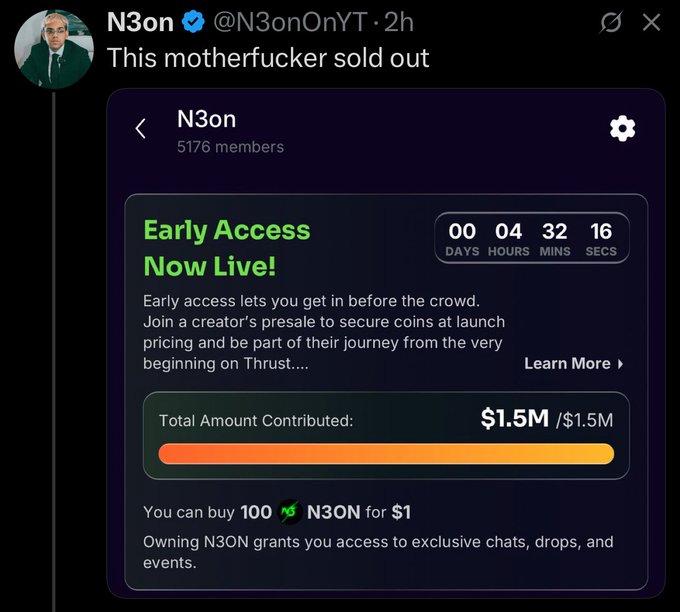Click the settings gear icon
The width and height of the screenshot is (680, 612).
click(622, 128)
